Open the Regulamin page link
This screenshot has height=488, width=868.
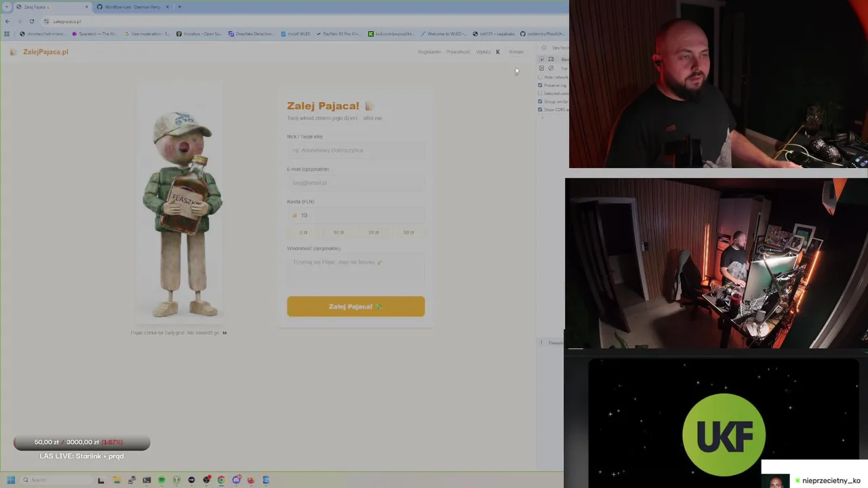tap(429, 52)
